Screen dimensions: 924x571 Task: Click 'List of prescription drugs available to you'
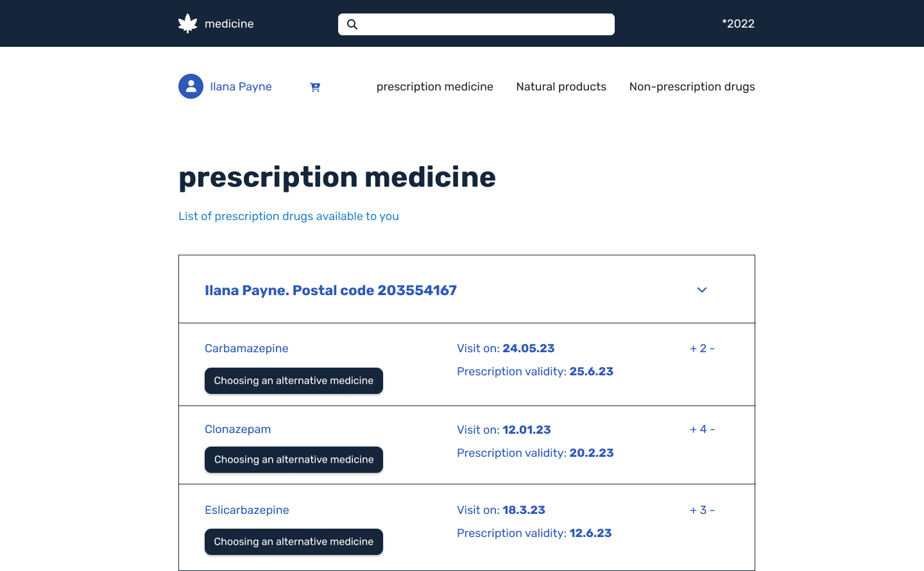pos(289,216)
